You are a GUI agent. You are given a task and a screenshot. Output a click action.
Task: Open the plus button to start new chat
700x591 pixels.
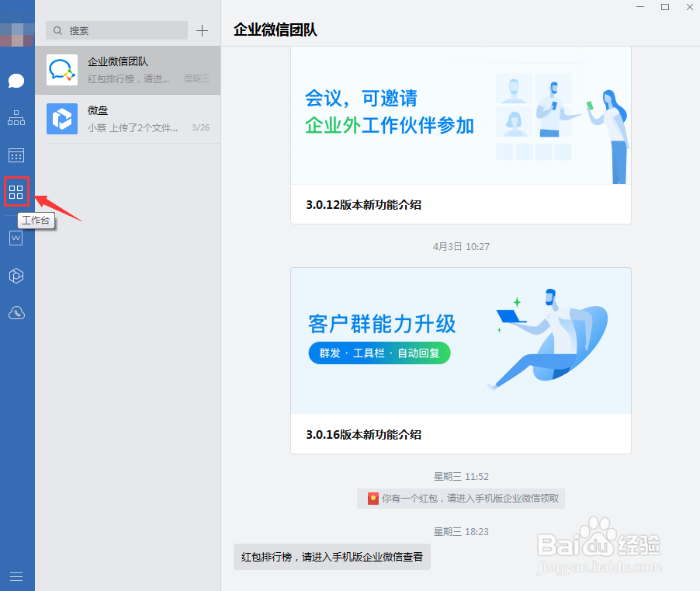201,30
